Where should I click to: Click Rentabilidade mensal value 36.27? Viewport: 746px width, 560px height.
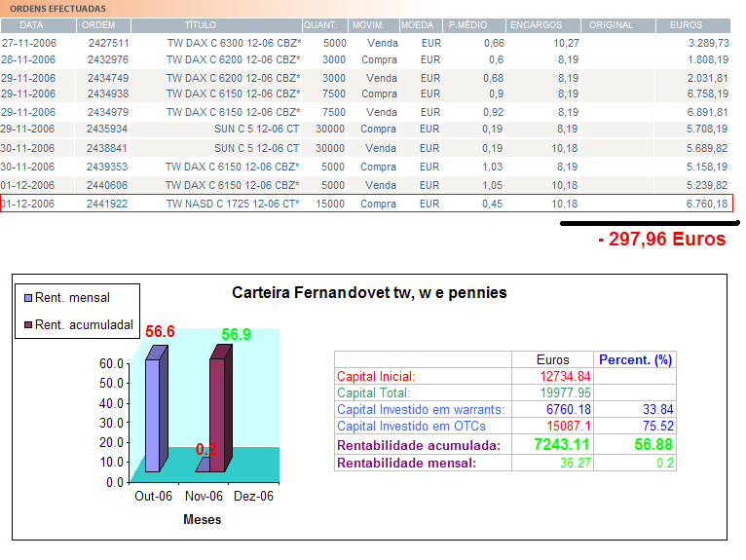[x=576, y=463]
